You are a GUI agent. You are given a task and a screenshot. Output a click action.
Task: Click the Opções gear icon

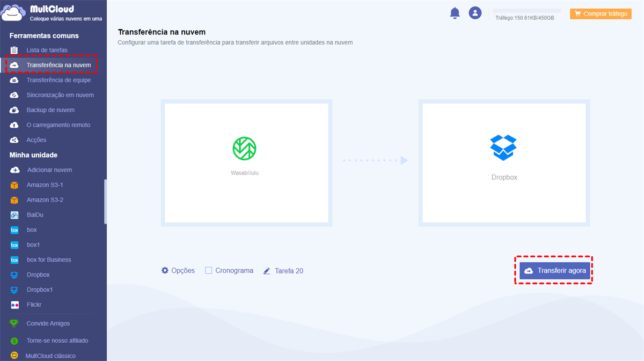pos(165,270)
